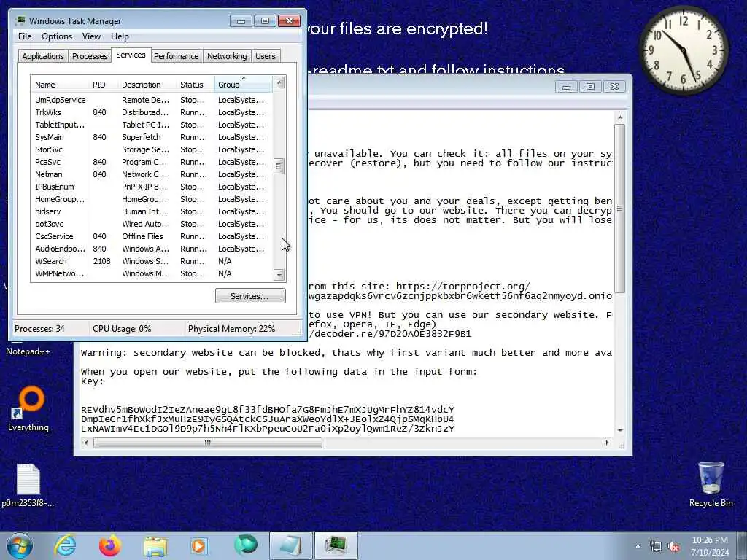Select the hidserv service row
747x560 pixels.
(x=152, y=211)
